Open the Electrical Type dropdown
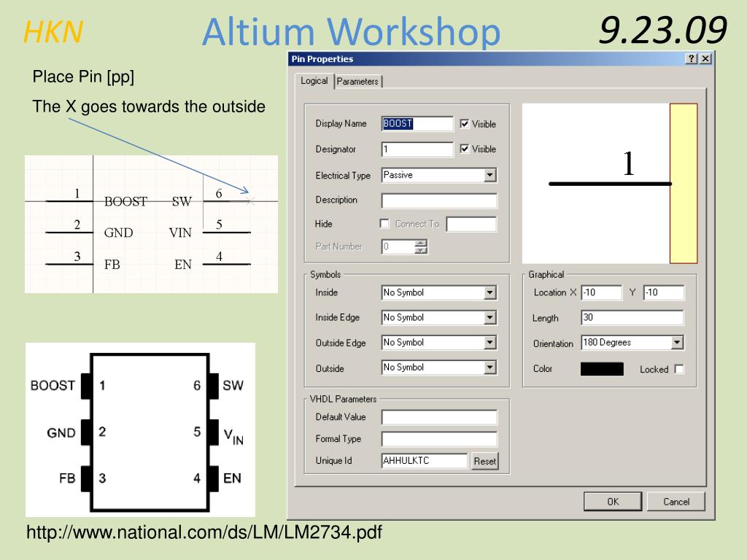Screen dimensions: 747x560 (x=489, y=175)
